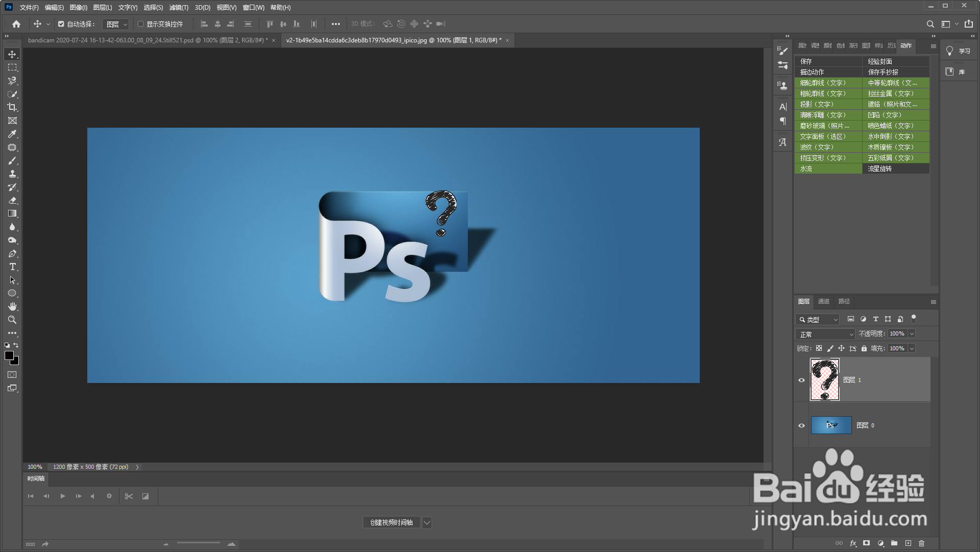Open the blend mode 正常 dropdown
This screenshot has height=552, width=980.
coord(825,334)
